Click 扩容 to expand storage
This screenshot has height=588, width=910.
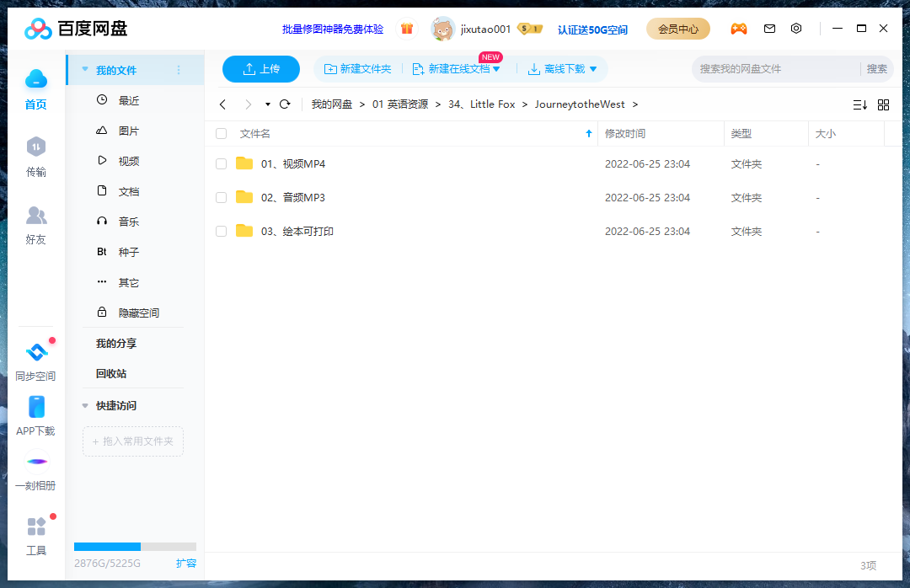pyautogui.click(x=186, y=563)
